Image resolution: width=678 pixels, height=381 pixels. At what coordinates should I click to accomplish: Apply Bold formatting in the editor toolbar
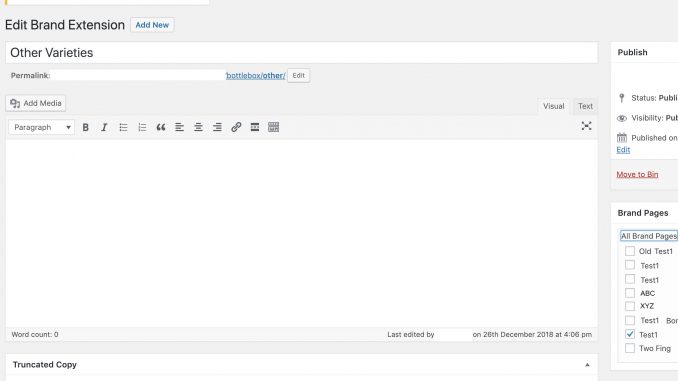(x=86, y=127)
